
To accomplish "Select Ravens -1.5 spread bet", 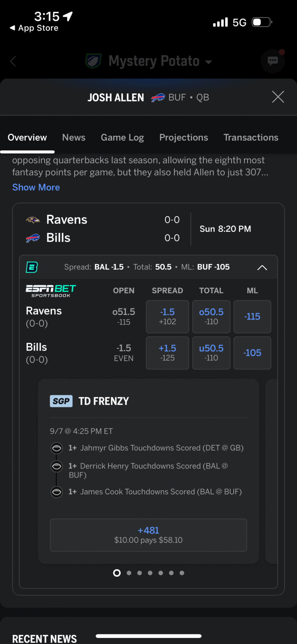I will pos(167,317).
